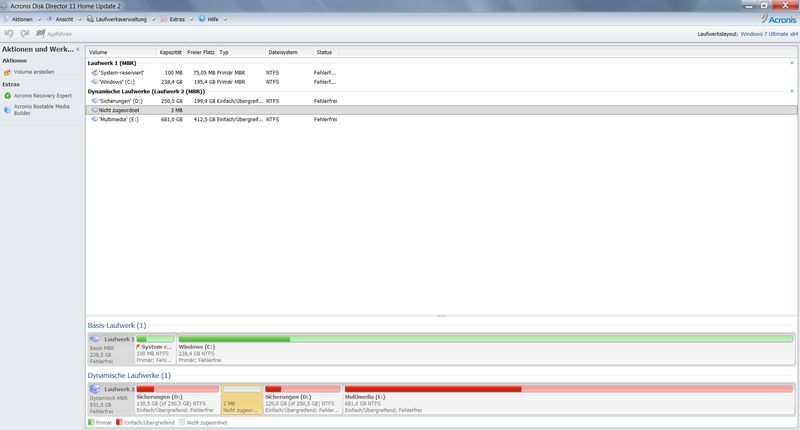Viewport: 800px width, 430px height.
Task: Select the 'Multimedia' (E:) volume icon
Action: tap(94, 119)
